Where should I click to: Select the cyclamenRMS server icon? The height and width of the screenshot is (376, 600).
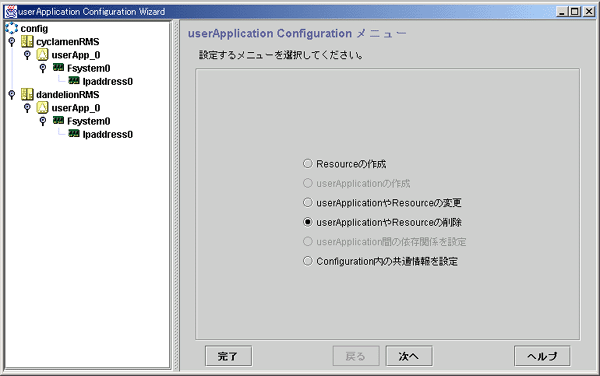[27, 41]
